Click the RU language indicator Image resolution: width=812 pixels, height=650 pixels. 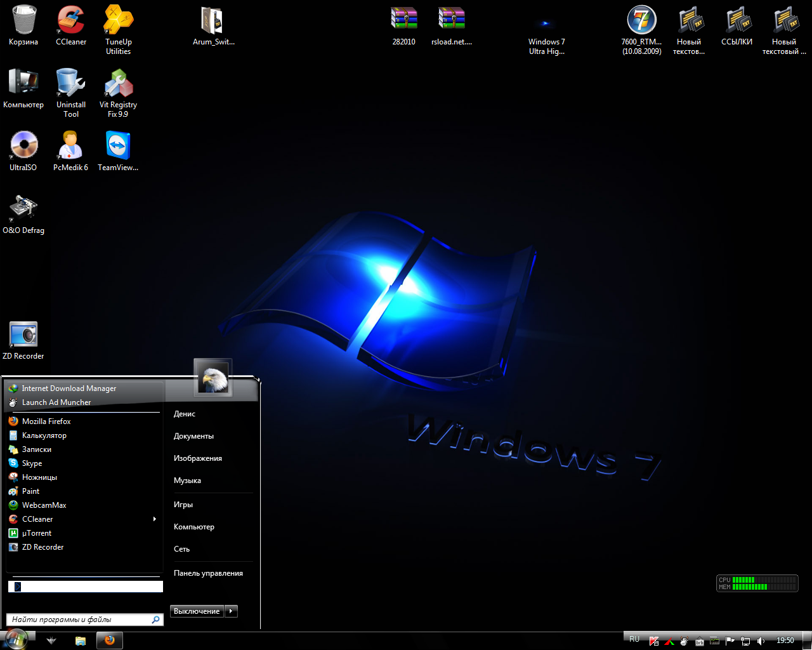coord(634,639)
